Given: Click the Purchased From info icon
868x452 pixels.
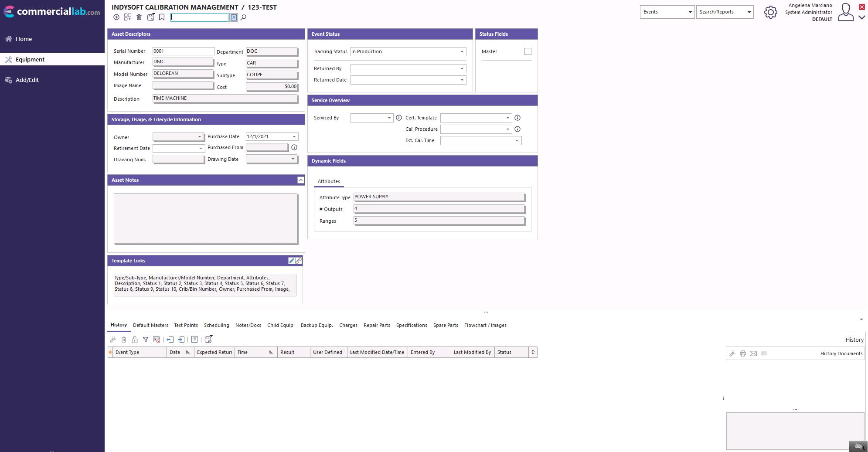Looking at the screenshot, I should click(294, 148).
